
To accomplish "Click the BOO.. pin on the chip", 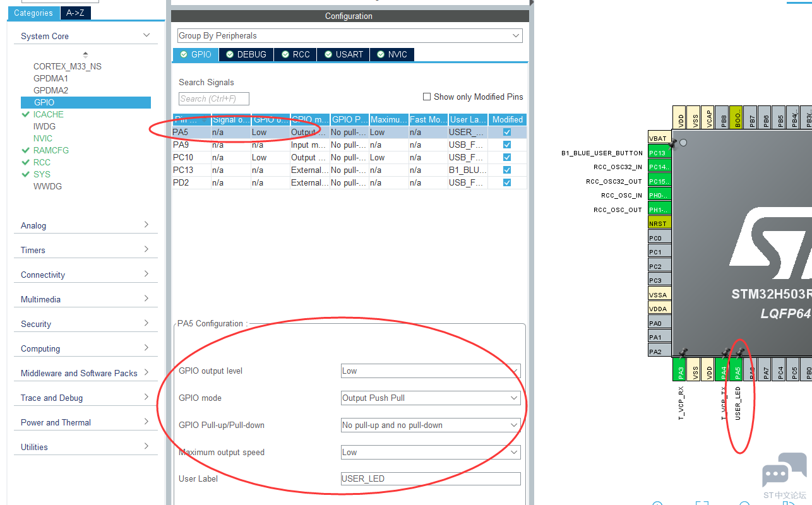I will tap(737, 117).
